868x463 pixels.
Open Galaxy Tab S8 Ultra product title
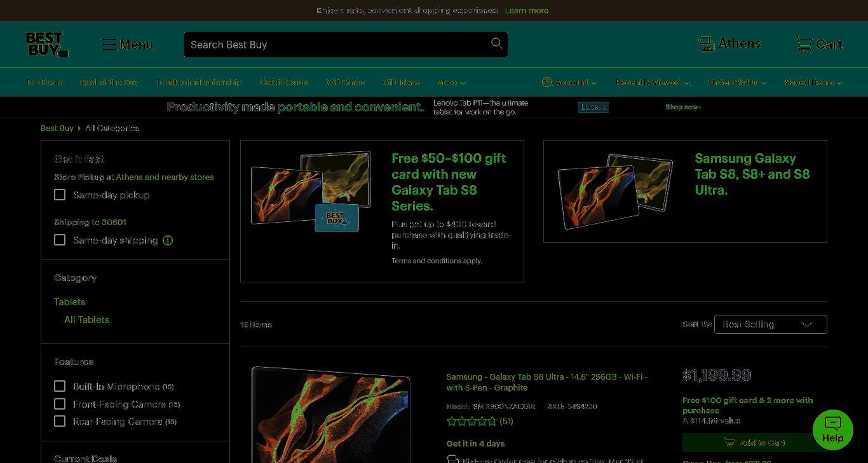[546, 382]
